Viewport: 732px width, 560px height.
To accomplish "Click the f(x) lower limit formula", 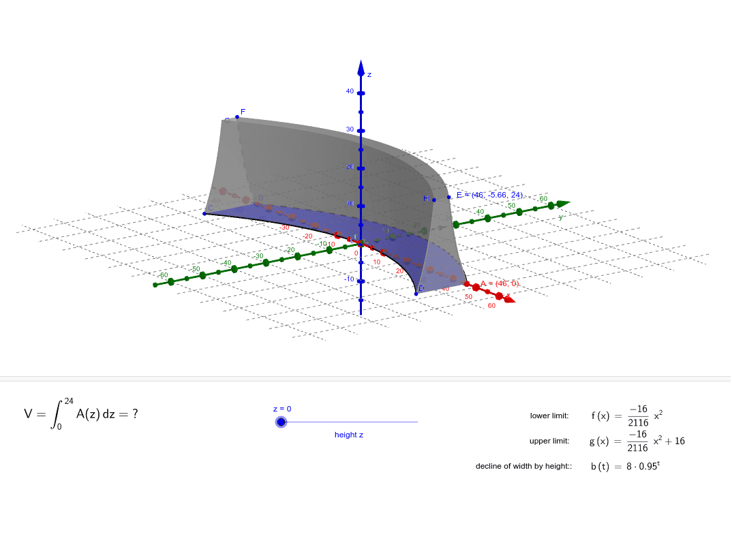I will (626, 416).
